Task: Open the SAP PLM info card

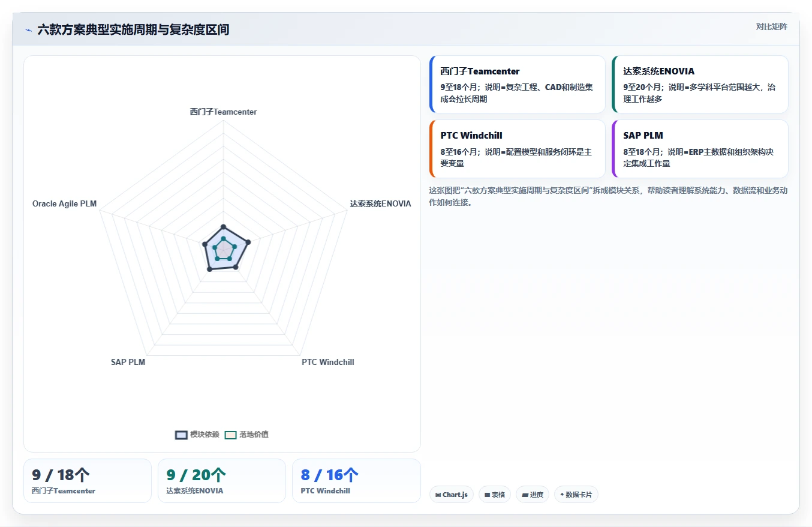Action: (700, 149)
